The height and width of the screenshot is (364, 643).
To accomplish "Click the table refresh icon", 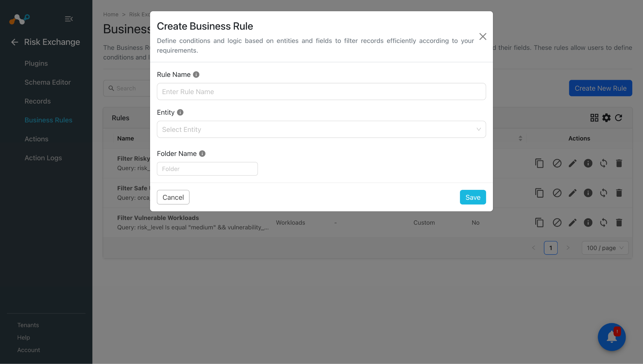I will click(x=618, y=118).
